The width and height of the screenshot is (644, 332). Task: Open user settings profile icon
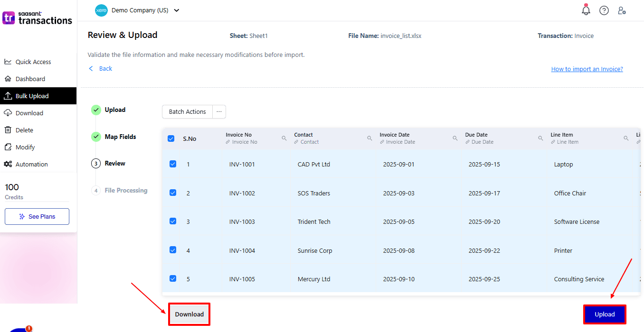coord(622,10)
